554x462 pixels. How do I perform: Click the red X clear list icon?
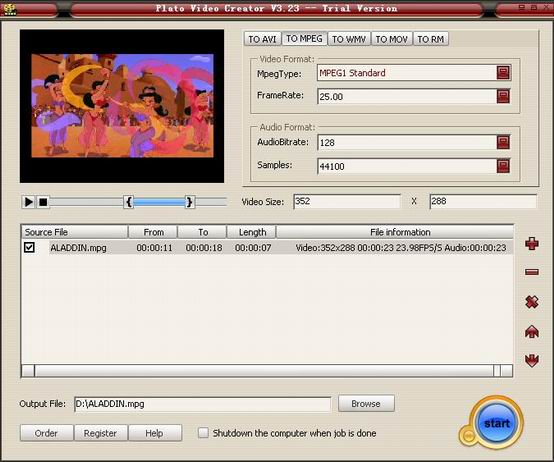(532, 302)
